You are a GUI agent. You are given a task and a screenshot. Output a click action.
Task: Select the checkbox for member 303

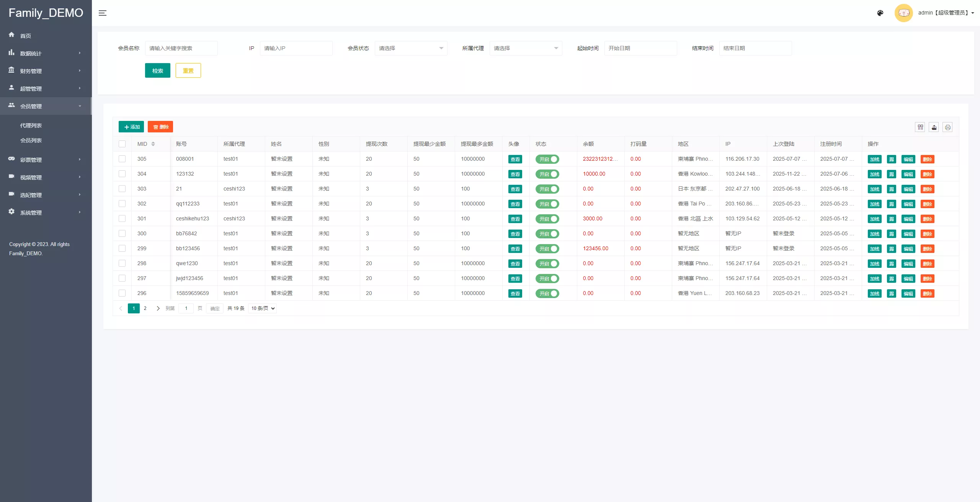tap(122, 189)
